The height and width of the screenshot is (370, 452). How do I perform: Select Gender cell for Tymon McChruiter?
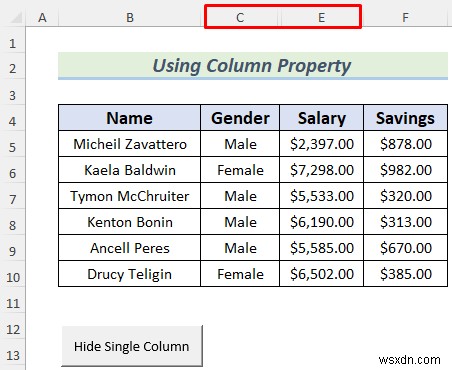point(240,196)
